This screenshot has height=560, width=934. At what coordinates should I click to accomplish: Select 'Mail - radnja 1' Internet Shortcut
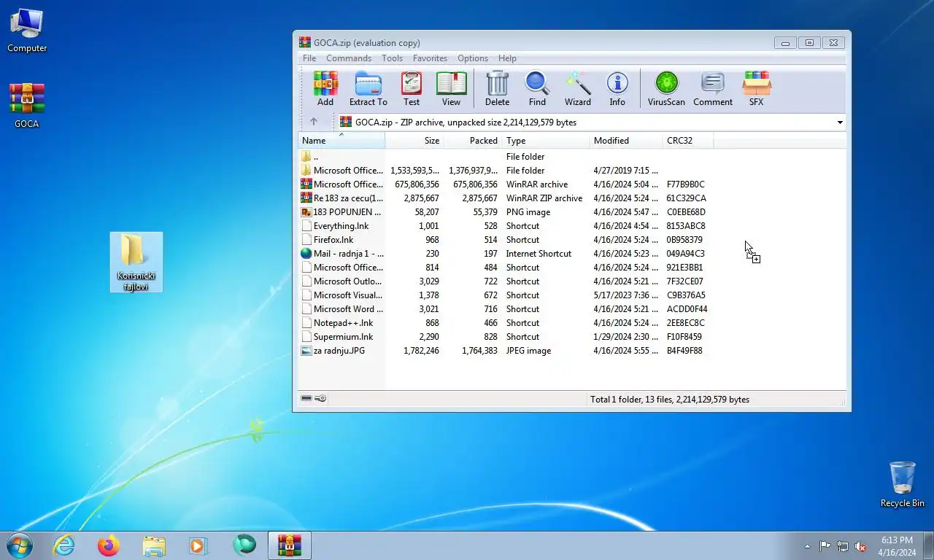click(x=572, y=253)
